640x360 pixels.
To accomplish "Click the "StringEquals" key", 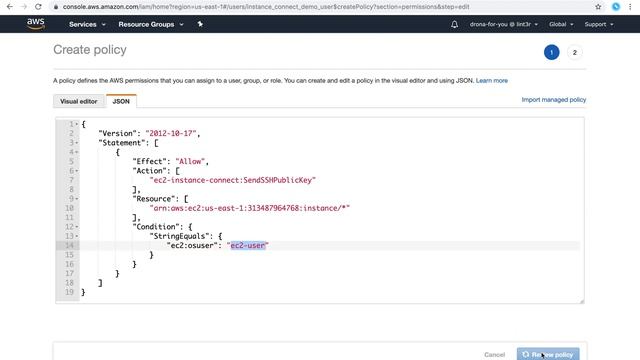I will coord(180,236).
